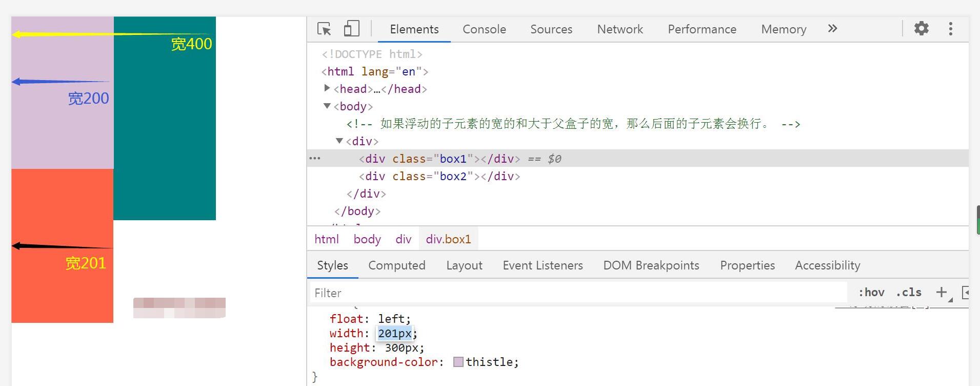Open the DOM Breakpoints pane

[651, 265]
